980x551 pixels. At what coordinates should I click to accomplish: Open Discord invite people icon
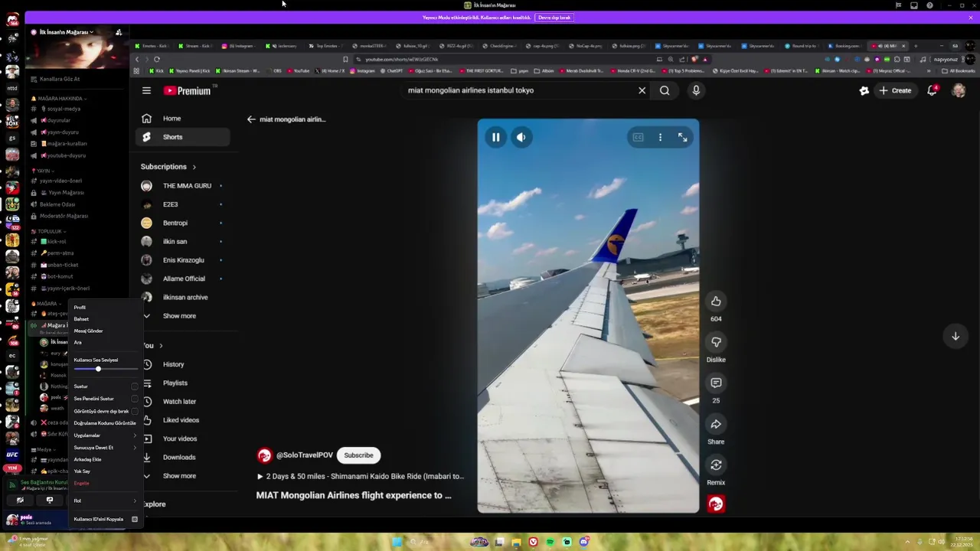(119, 32)
